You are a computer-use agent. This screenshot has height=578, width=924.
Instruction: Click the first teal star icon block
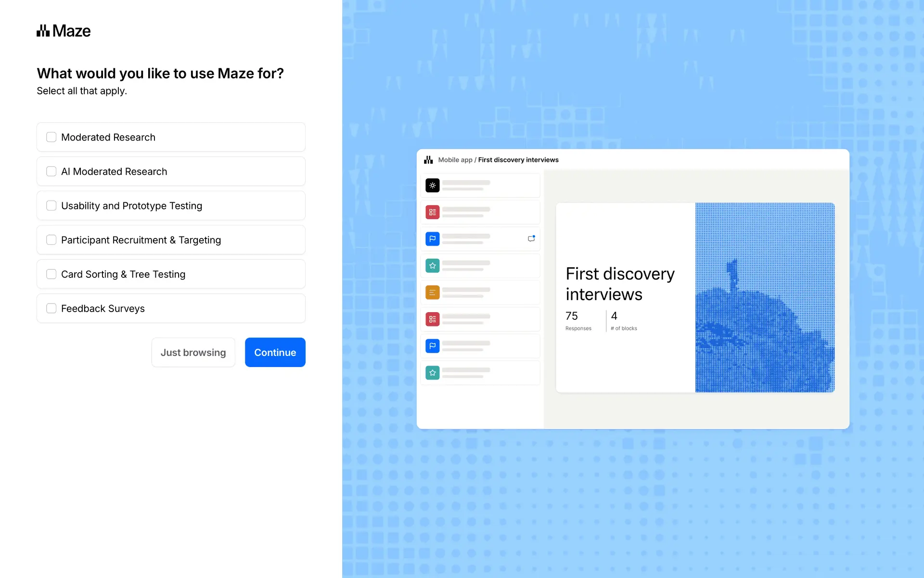(432, 265)
